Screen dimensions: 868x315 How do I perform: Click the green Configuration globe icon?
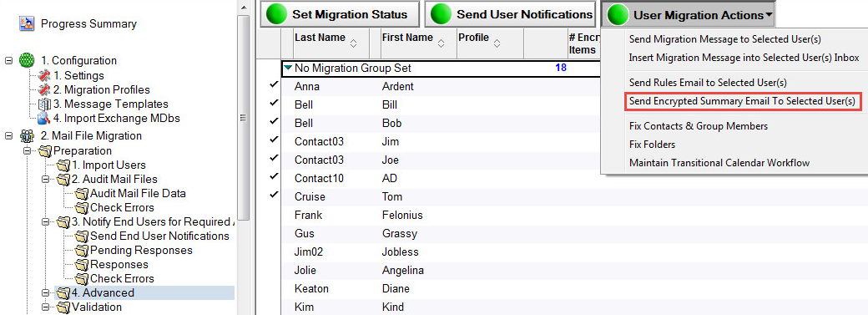(27, 60)
